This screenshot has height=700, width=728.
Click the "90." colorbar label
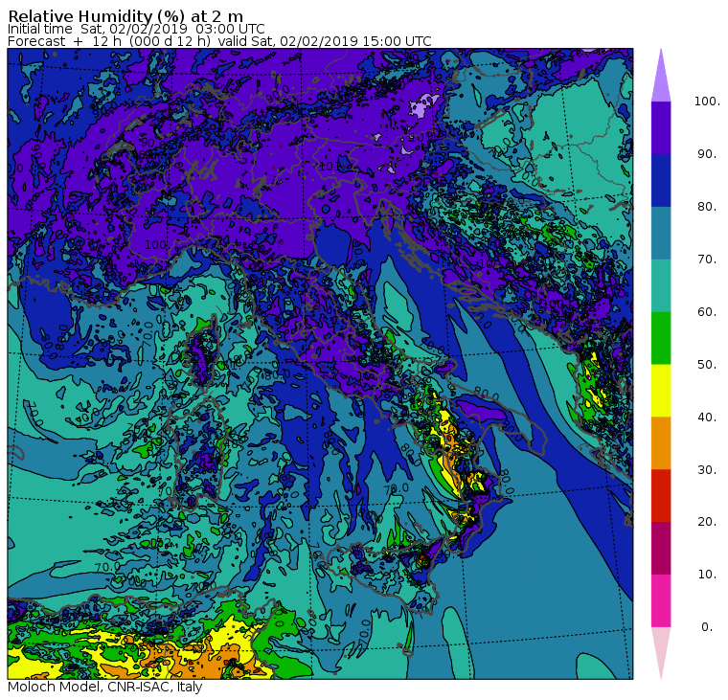tap(707, 154)
